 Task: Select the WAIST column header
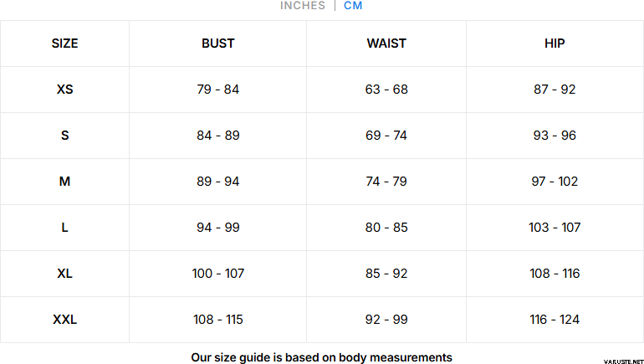click(386, 44)
